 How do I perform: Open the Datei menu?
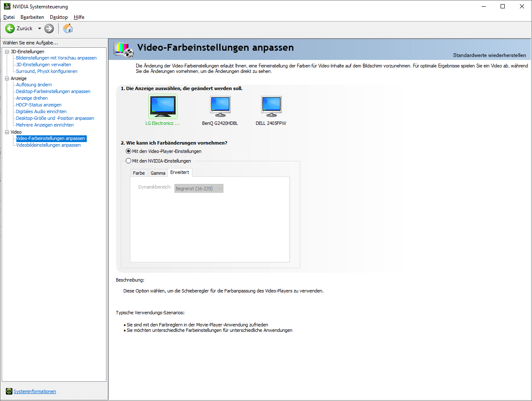pyautogui.click(x=9, y=17)
